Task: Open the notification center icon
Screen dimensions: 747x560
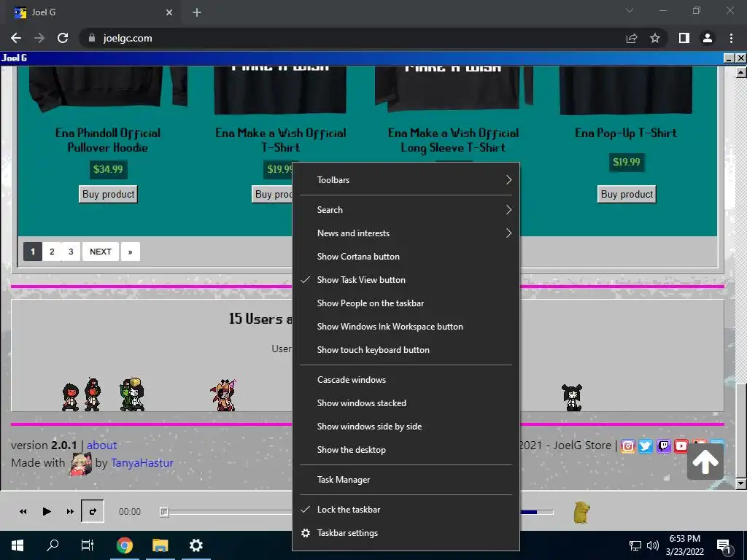Action: tap(724, 546)
